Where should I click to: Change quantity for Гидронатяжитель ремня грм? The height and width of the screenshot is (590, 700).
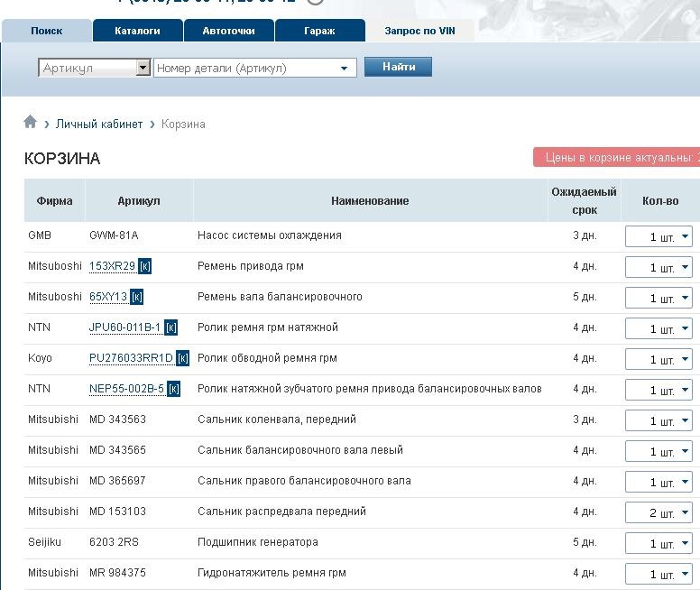(x=659, y=574)
